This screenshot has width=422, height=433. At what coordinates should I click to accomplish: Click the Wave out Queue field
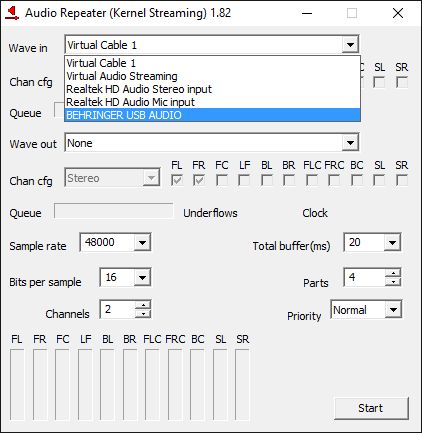tap(114, 211)
